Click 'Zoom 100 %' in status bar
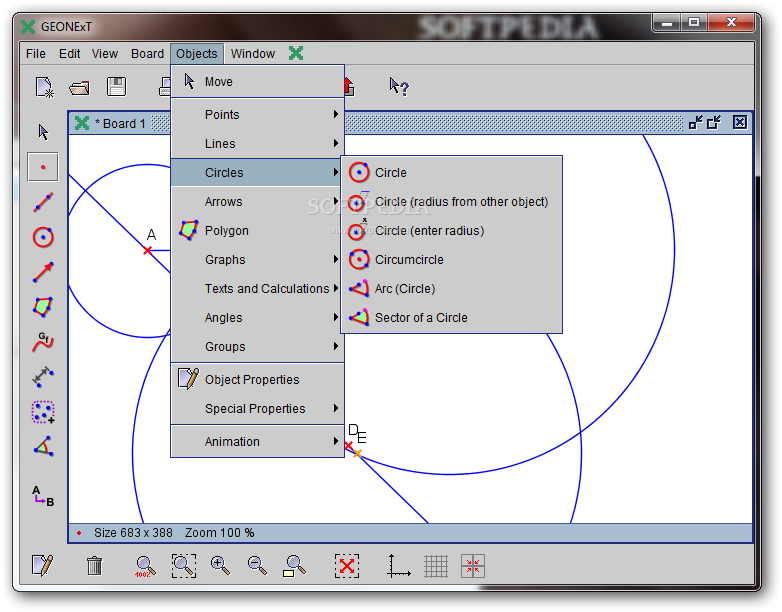The height and width of the screenshot is (612, 782). [219, 533]
